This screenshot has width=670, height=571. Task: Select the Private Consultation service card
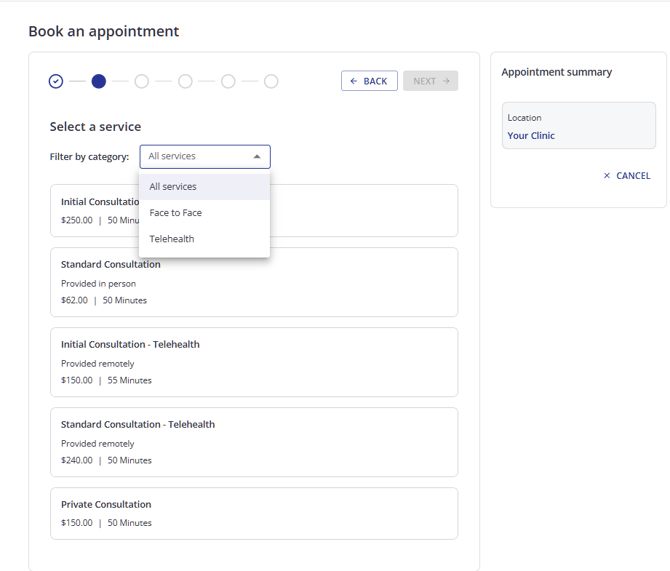pyautogui.click(x=254, y=513)
